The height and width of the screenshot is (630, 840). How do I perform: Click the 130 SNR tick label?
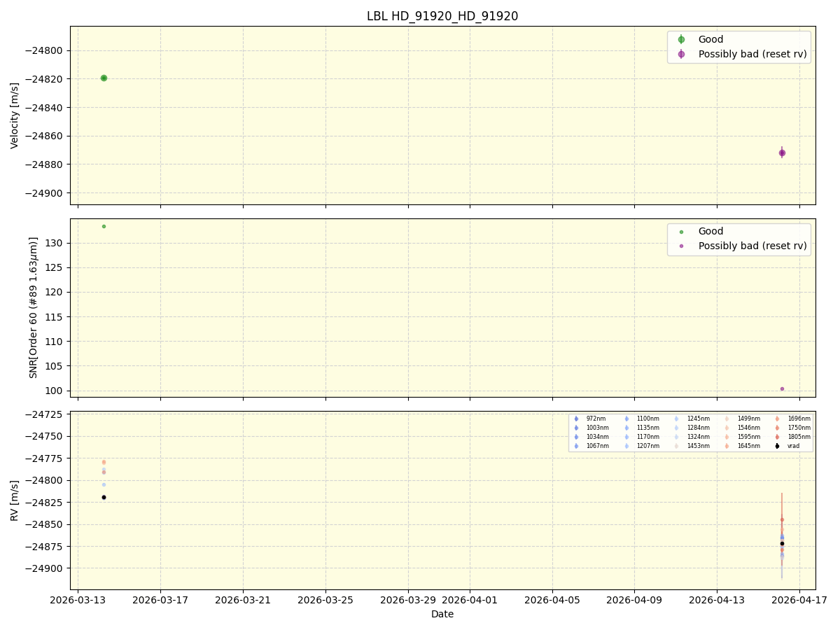point(55,243)
